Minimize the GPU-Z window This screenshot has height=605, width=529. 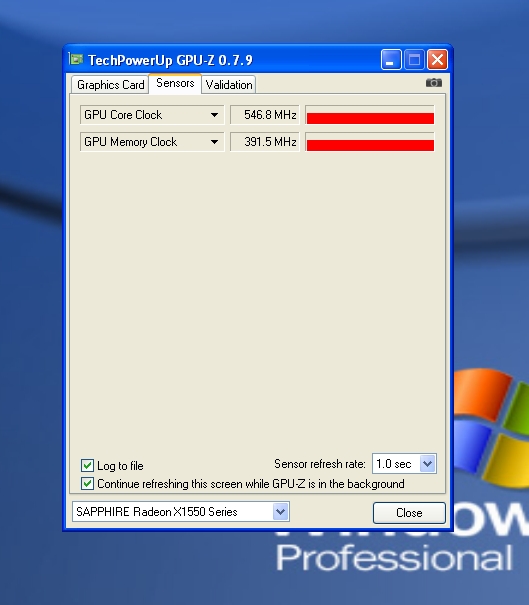391,60
